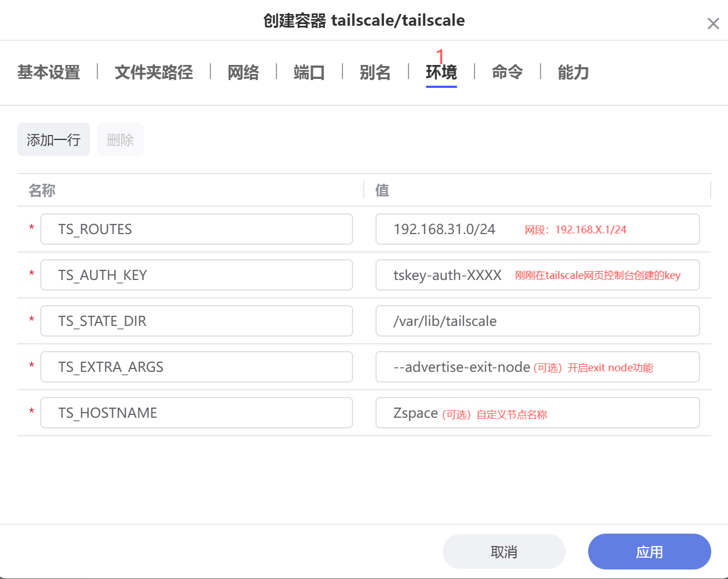Focus the TS_EXTRA_ARGS name field
This screenshot has height=579, width=728.
(196, 367)
